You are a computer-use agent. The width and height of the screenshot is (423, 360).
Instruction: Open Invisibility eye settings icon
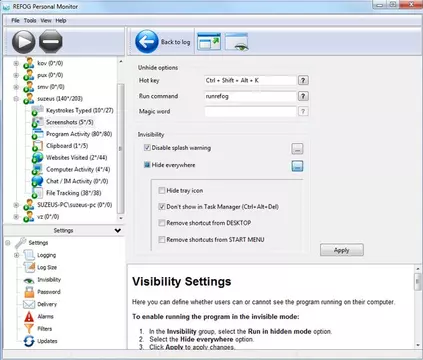pos(29,280)
